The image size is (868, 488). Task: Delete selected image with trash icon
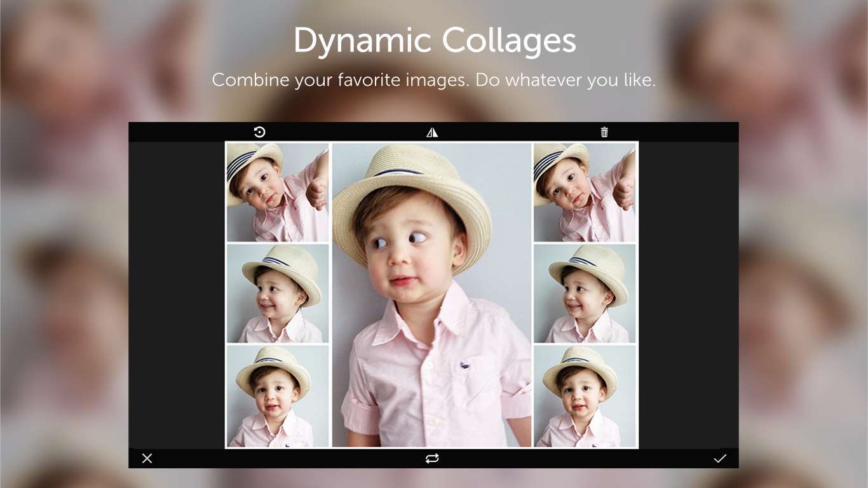(x=604, y=132)
